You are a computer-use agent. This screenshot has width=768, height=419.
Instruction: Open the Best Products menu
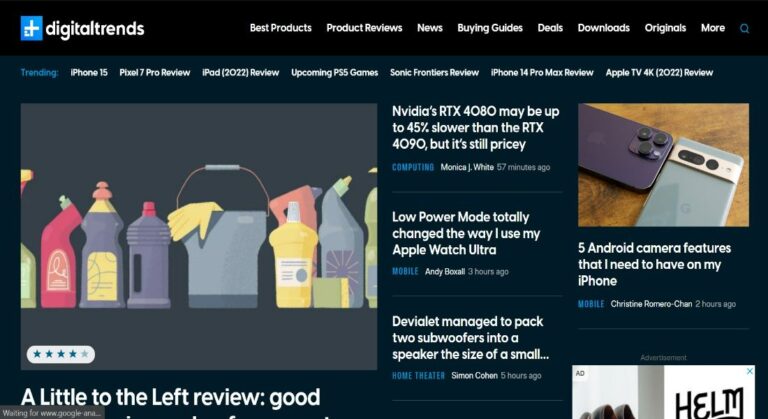click(x=281, y=28)
